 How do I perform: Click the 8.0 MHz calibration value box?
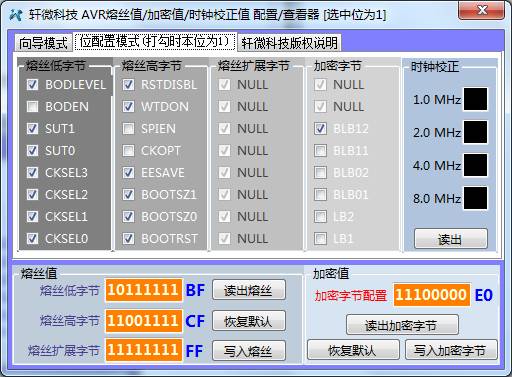[x=476, y=198]
